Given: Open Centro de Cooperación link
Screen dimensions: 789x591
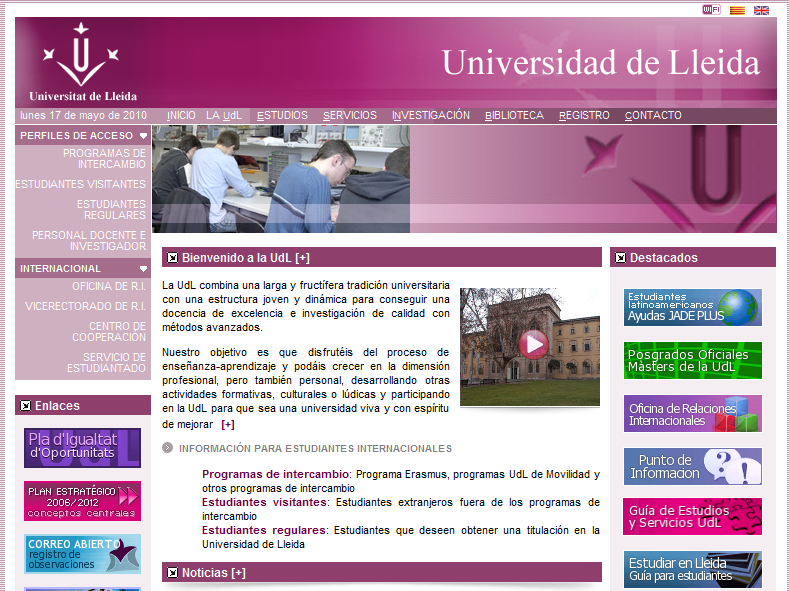Looking at the screenshot, I should coord(109,332).
